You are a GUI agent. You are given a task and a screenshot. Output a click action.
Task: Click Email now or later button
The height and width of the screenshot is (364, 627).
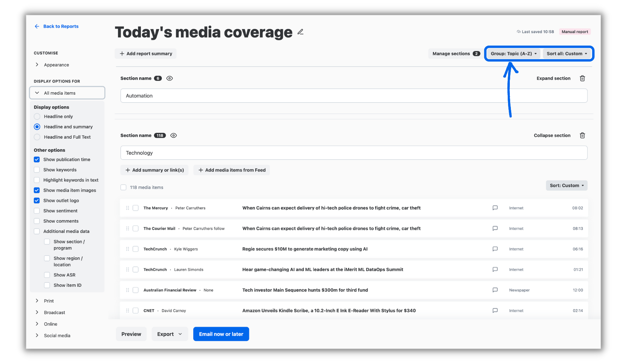221,334
